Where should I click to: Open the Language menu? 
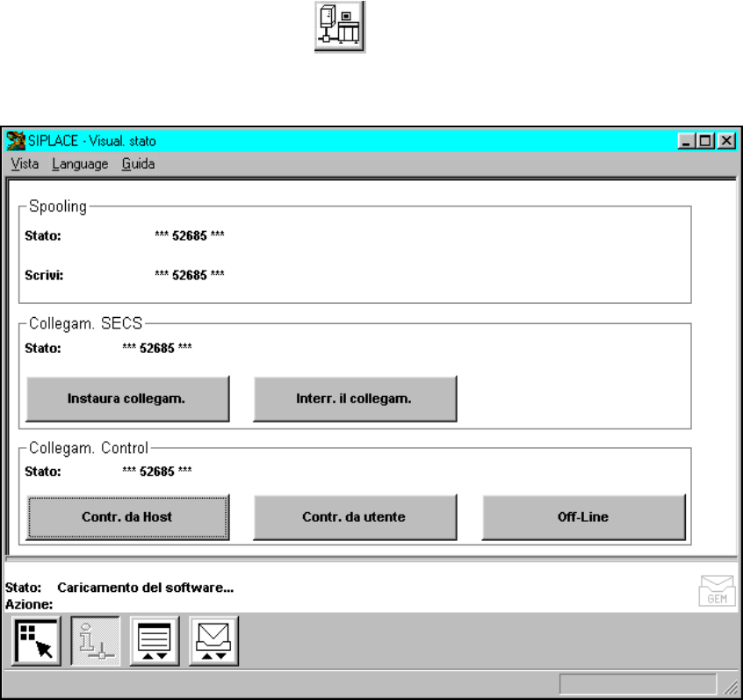click(x=80, y=164)
